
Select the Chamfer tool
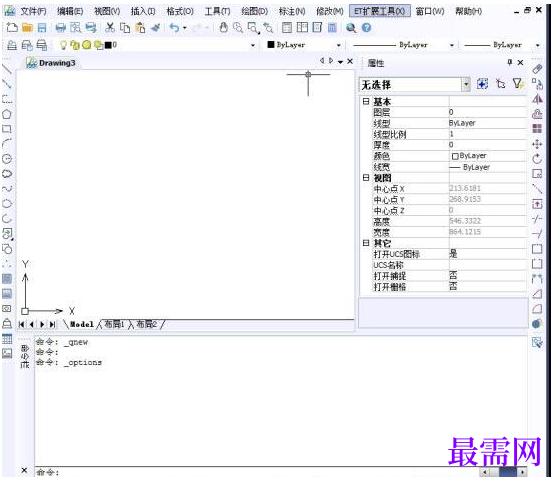(537, 294)
